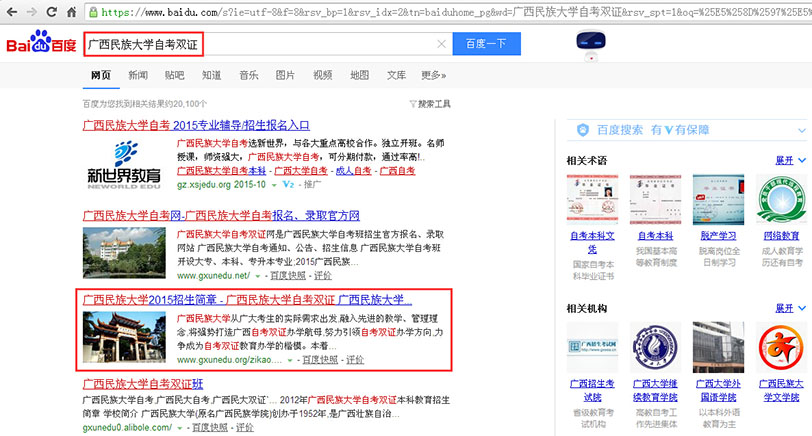Switch to the 文库 tab
812x436 pixels.
point(396,76)
